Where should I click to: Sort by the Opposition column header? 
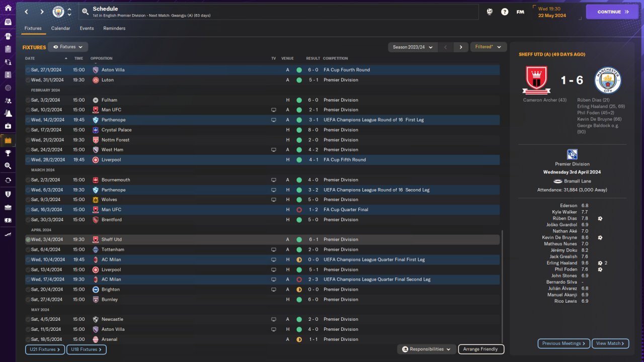coord(102,58)
